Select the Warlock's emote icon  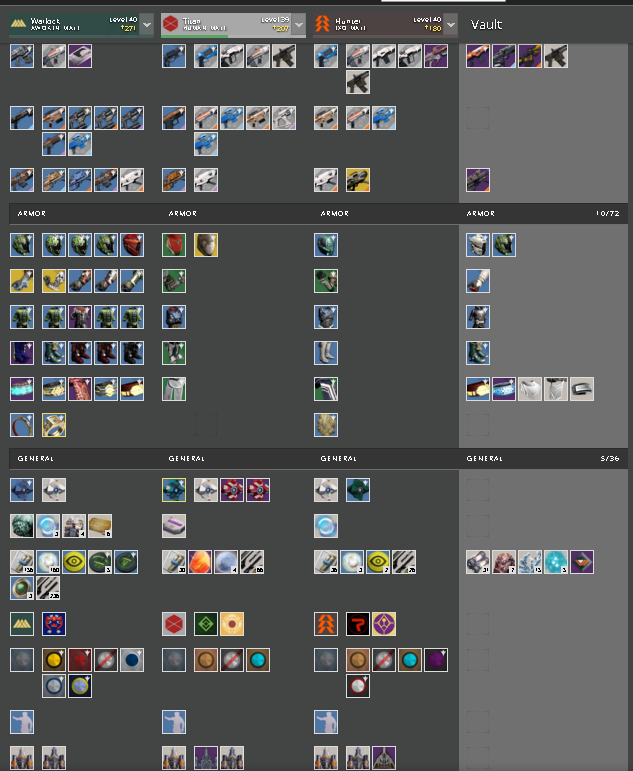pos(22,722)
